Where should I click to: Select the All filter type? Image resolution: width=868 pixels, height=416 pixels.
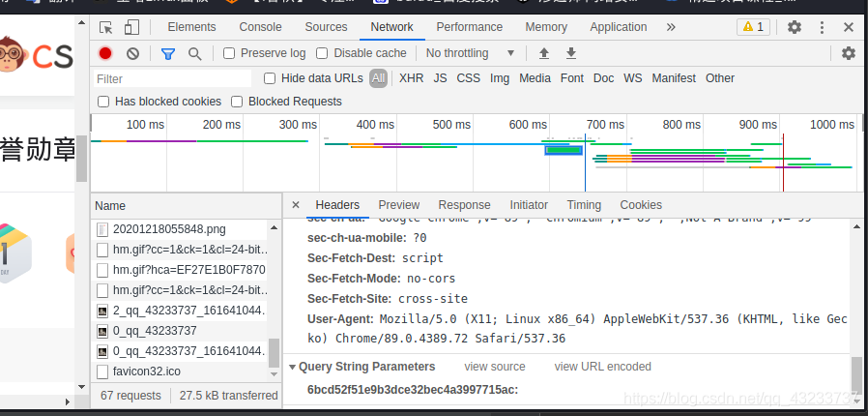click(378, 78)
